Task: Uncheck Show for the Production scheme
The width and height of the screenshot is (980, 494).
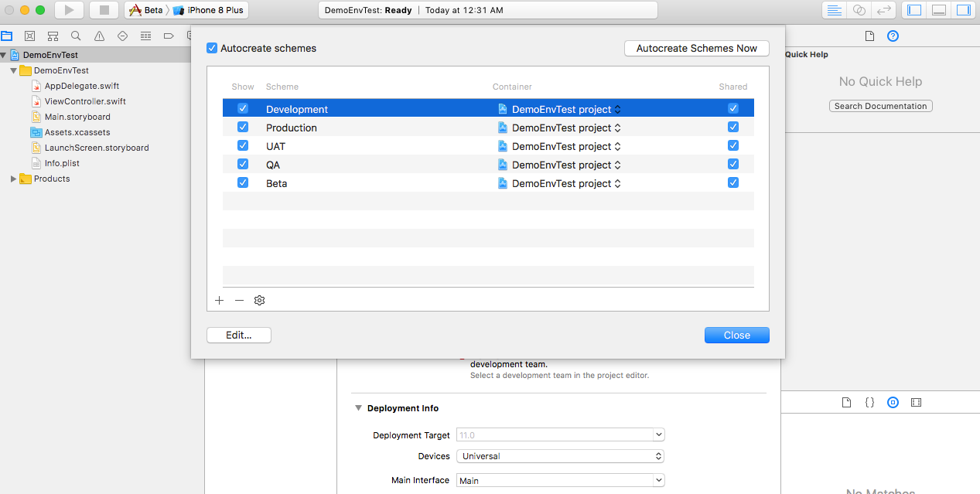Action: click(243, 127)
